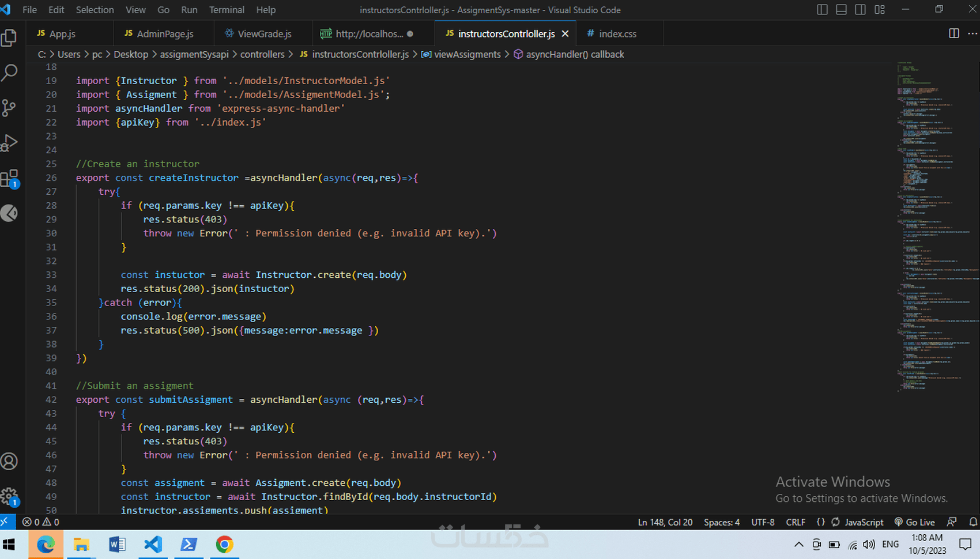Toggle the bottom panel visibility
Image resolution: width=980 pixels, height=559 pixels.
pyautogui.click(x=841, y=9)
